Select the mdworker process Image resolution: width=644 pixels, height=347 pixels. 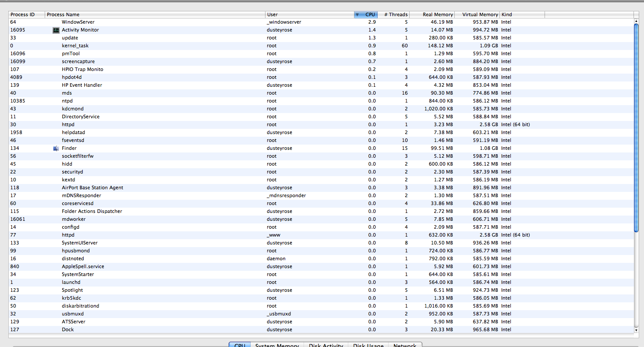tap(321, 219)
